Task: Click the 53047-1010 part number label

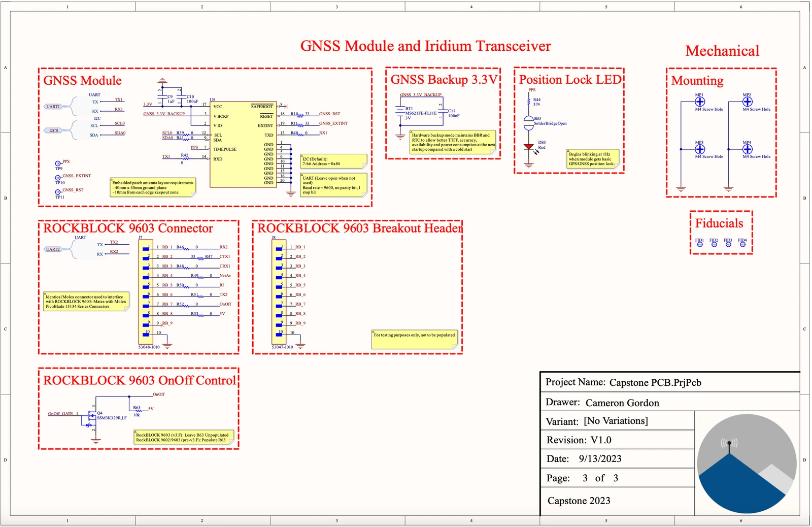Action: pyautogui.click(x=282, y=347)
